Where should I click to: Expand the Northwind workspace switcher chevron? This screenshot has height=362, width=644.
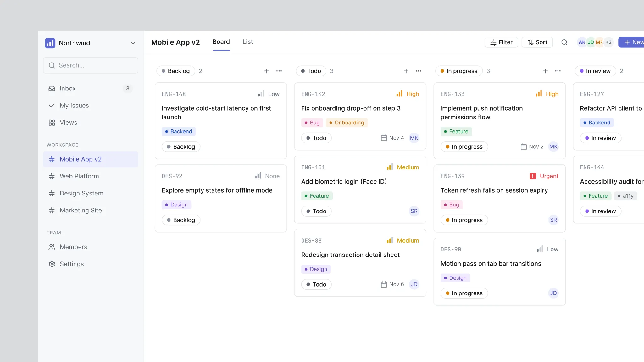(133, 43)
